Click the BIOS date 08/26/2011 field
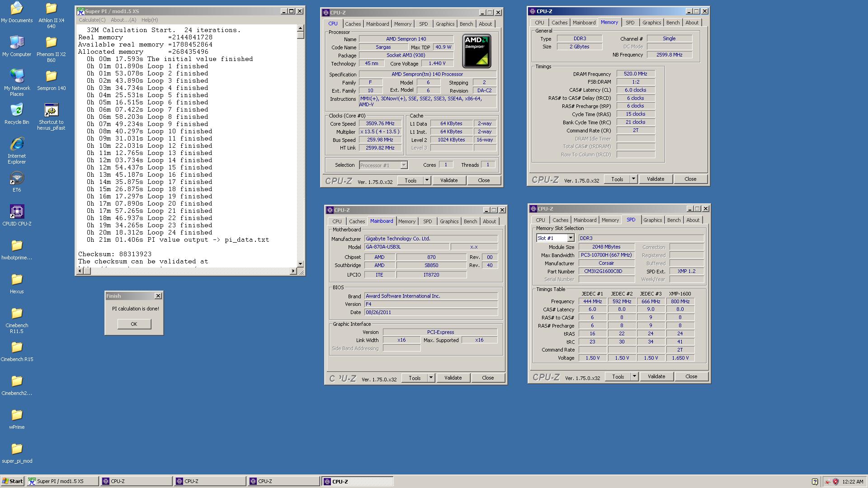Viewport: 868px width, 488px height. pos(431,312)
